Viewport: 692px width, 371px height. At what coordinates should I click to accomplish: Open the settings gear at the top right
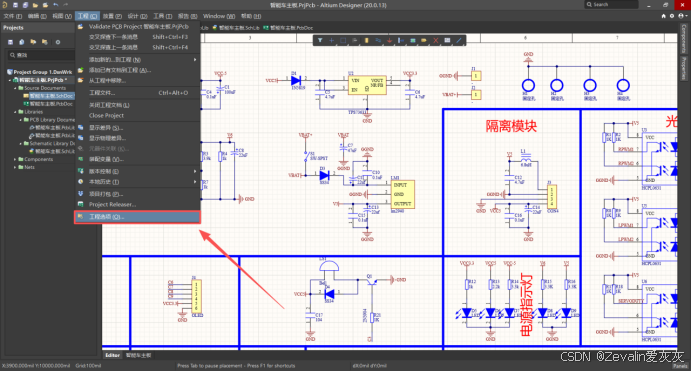pos(672,16)
